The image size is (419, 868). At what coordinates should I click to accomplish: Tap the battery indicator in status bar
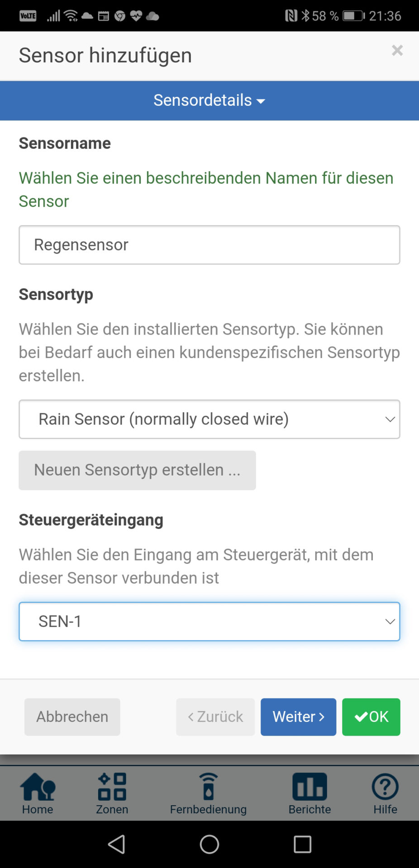tap(353, 16)
